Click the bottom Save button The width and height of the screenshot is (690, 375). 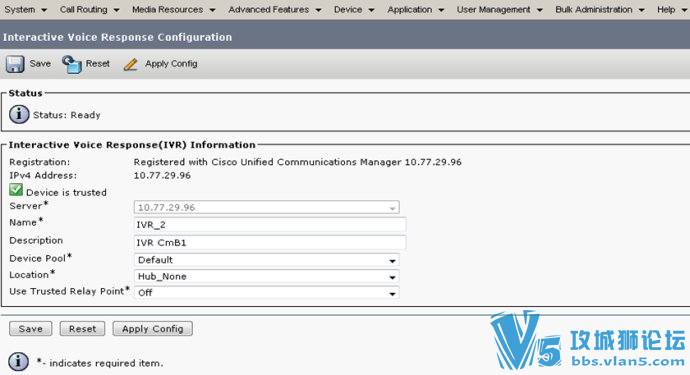click(x=30, y=328)
